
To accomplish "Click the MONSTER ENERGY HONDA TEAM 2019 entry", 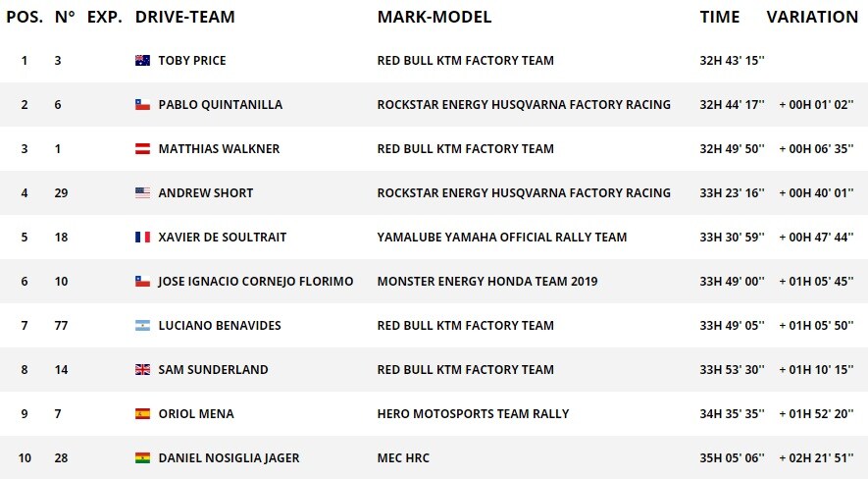I will pyautogui.click(x=487, y=282).
